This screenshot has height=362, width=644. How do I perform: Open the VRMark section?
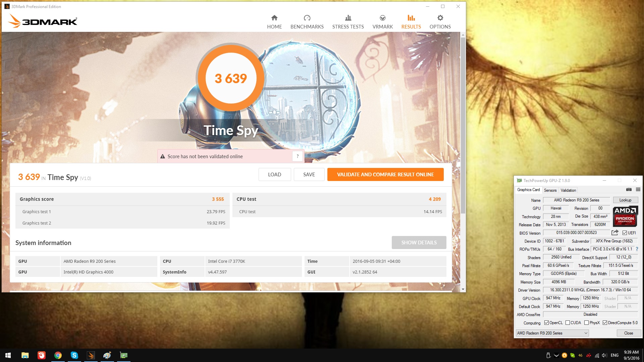(x=382, y=22)
